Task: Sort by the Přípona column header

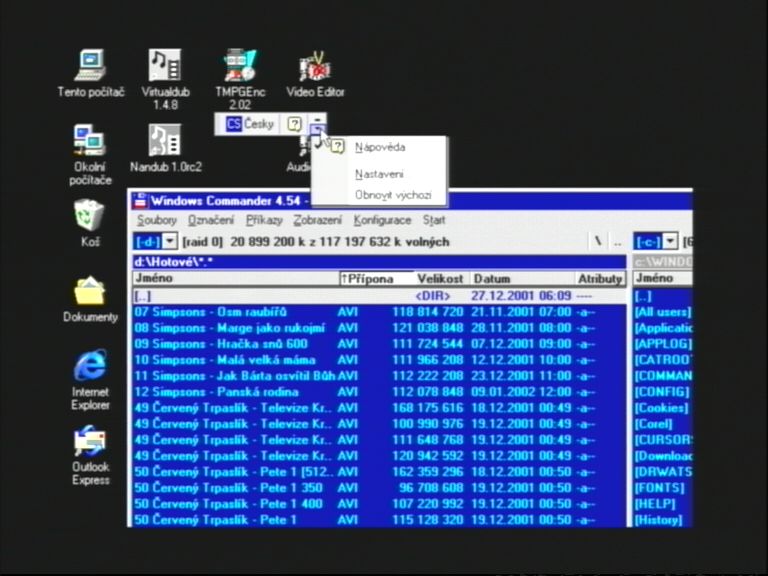Action: [x=376, y=279]
